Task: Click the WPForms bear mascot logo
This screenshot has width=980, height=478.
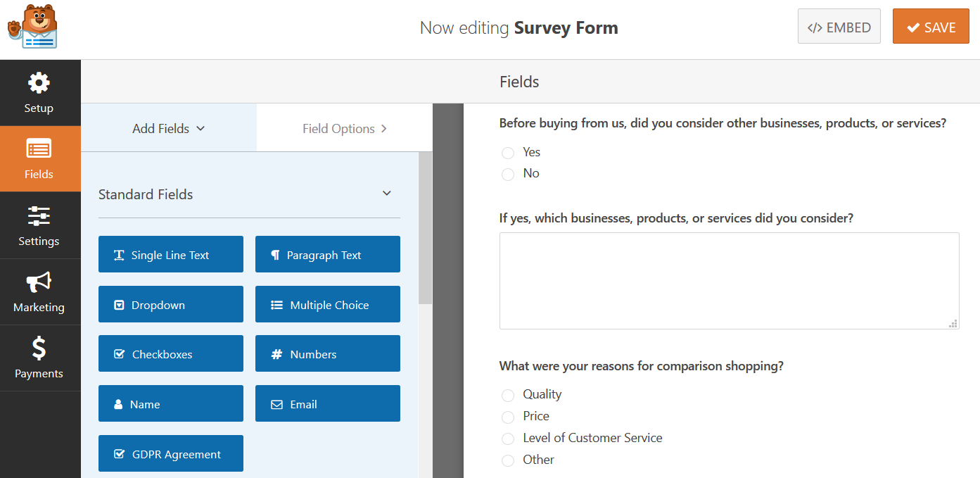Action: coord(32,27)
